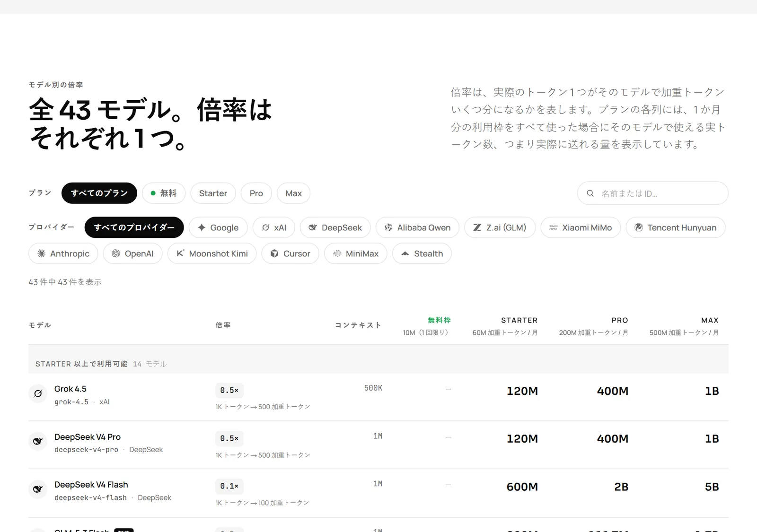
Task: Filter plans by 無料
Action: [x=164, y=193]
